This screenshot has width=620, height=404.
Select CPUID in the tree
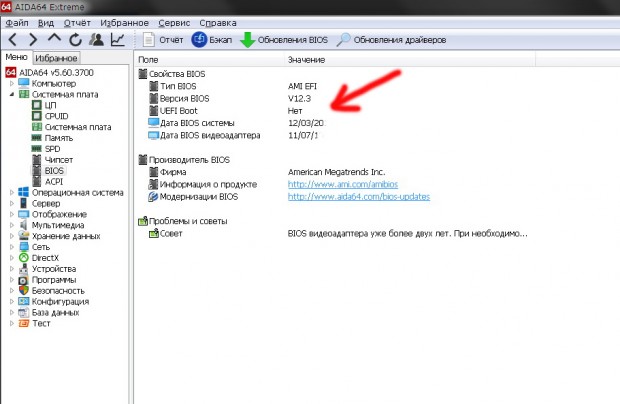click(58, 116)
